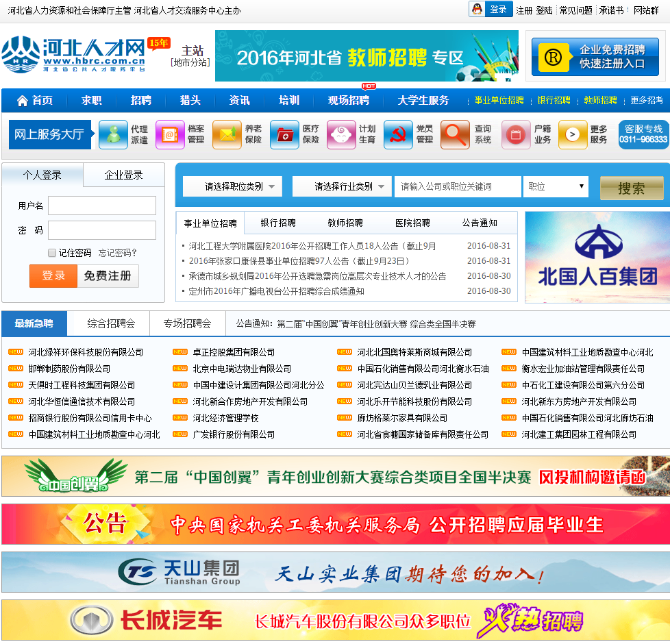Open the 专场招聘会 tab
The image size is (670, 644).
click(187, 323)
